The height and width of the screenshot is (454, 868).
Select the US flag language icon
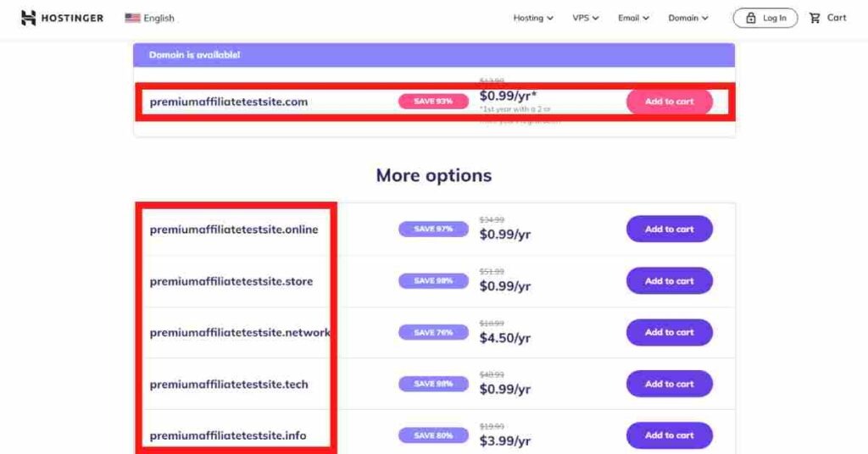pos(132,19)
